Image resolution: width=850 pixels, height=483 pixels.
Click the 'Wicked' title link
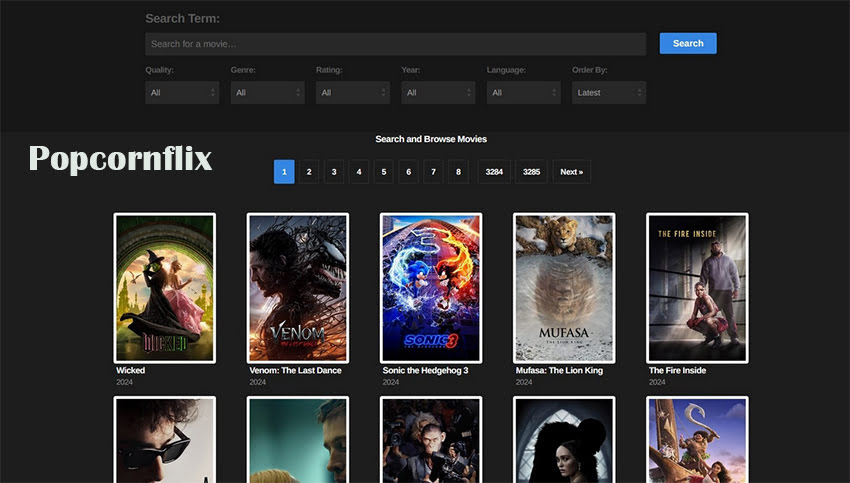pos(131,370)
